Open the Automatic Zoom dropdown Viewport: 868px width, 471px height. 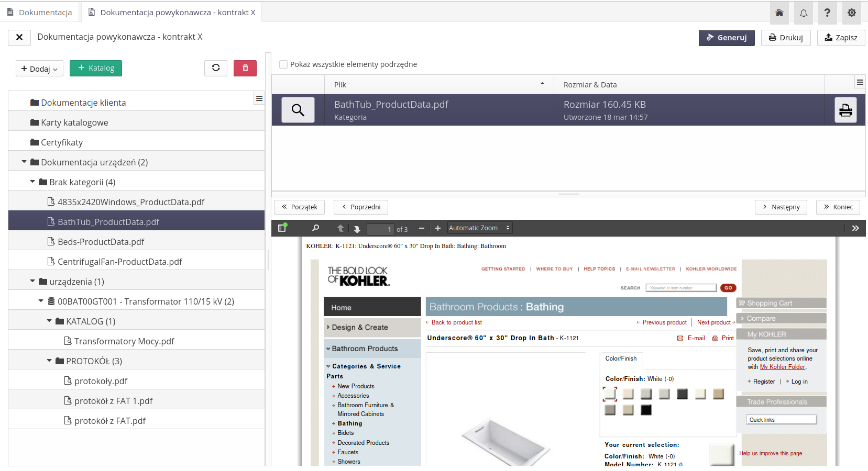point(479,228)
